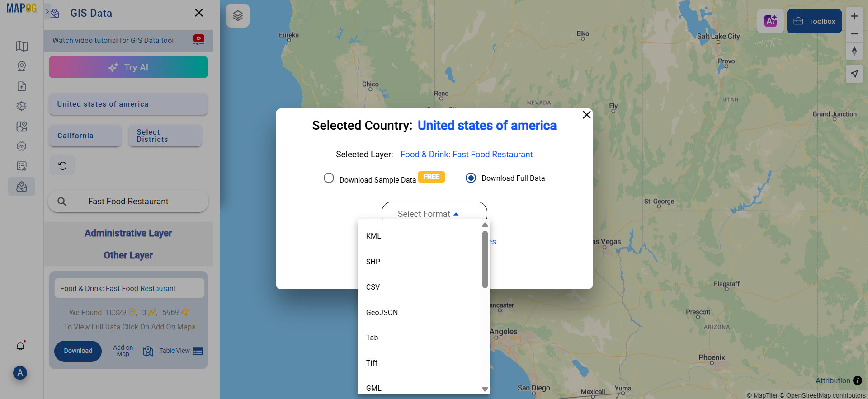
Task: Select the GIS Data sidebar tool
Action: pyautogui.click(x=21, y=187)
